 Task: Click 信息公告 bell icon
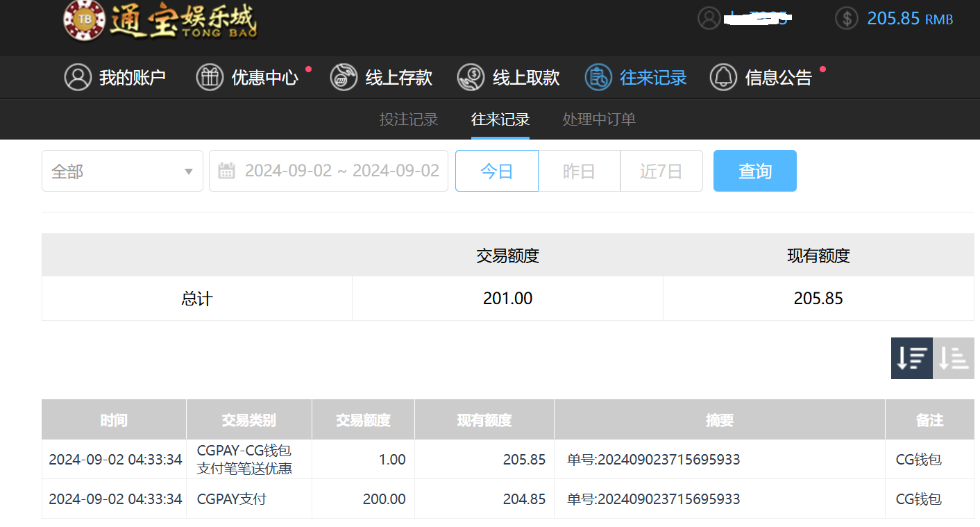723,77
